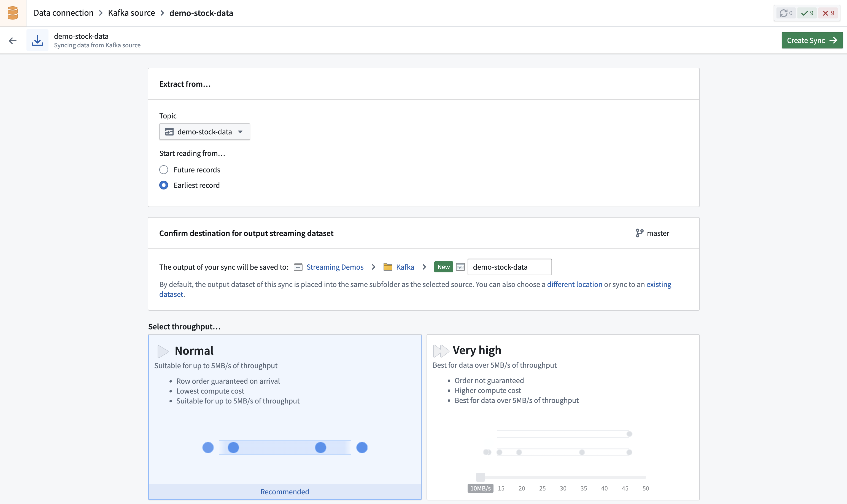Screen dimensions: 847x504
Task: Click the Kafka folder icon in the destination path
Action: pos(388,267)
